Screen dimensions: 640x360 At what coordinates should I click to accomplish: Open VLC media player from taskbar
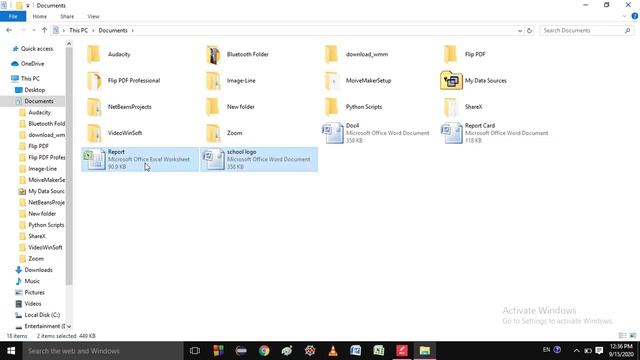point(333,351)
